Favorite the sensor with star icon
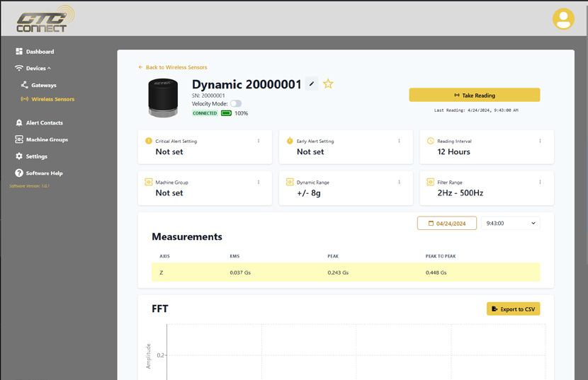This screenshot has width=588, height=380. click(x=328, y=84)
